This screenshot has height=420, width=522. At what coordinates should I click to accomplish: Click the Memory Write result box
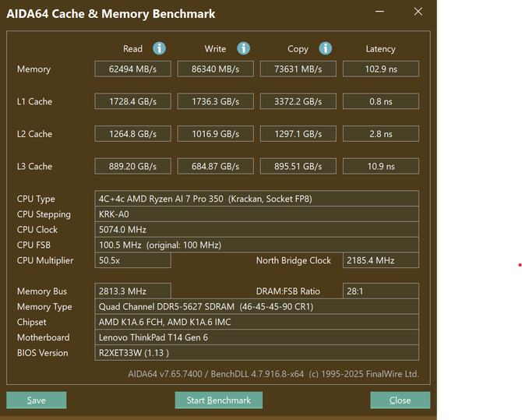coord(215,69)
